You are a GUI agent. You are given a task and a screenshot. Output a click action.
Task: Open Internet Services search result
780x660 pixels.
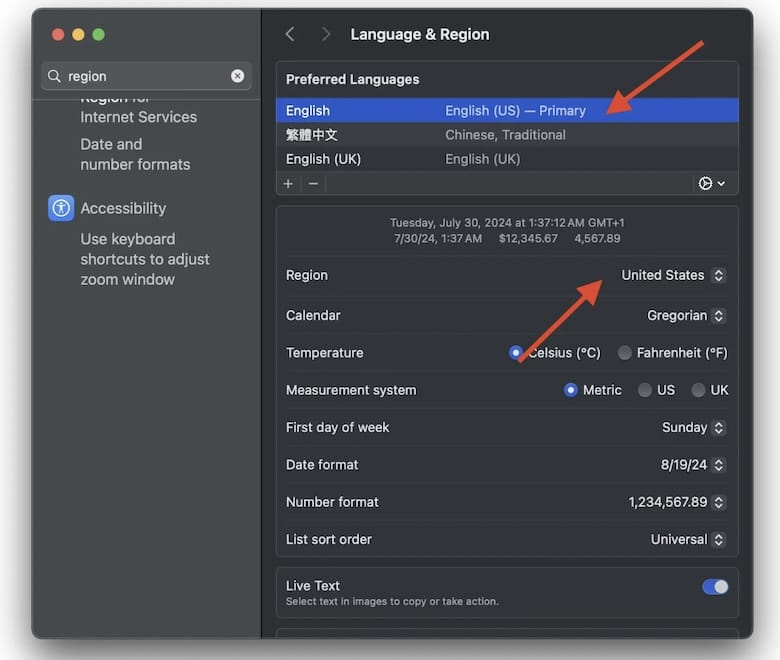point(138,117)
